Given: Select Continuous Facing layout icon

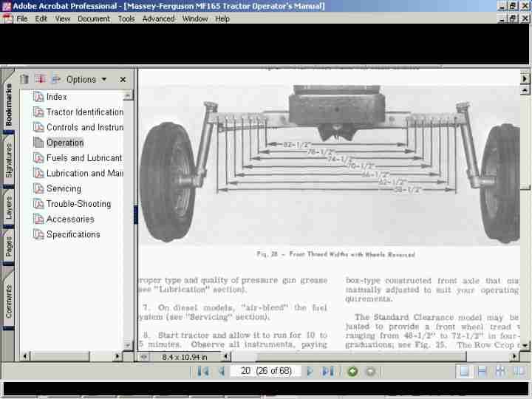Looking at the screenshot, I should 500,371.
